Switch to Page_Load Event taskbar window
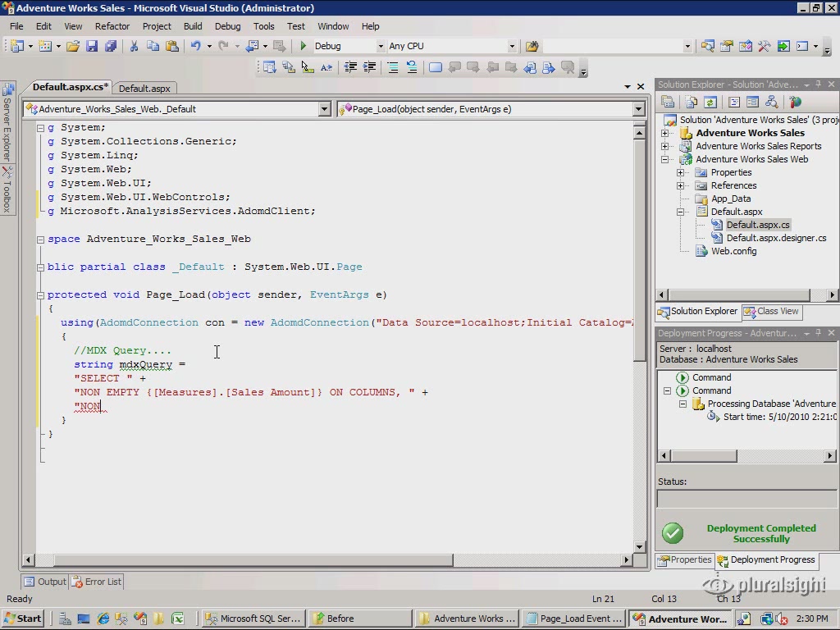The width and height of the screenshot is (840, 630). click(x=575, y=619)
